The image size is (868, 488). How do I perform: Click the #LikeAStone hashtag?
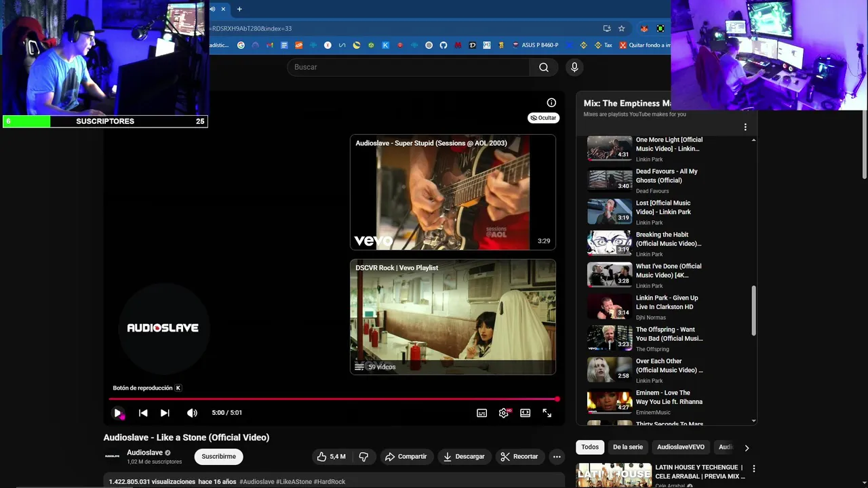pos(294,482)
